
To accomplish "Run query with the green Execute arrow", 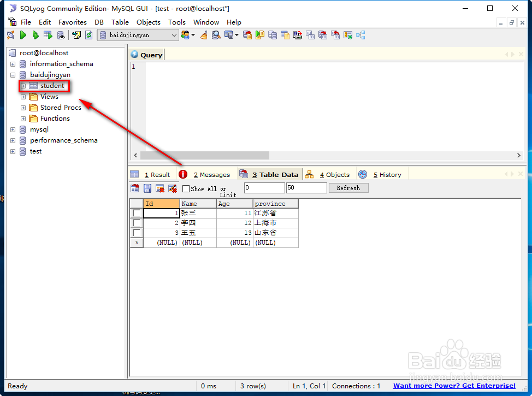I will 23,35.
